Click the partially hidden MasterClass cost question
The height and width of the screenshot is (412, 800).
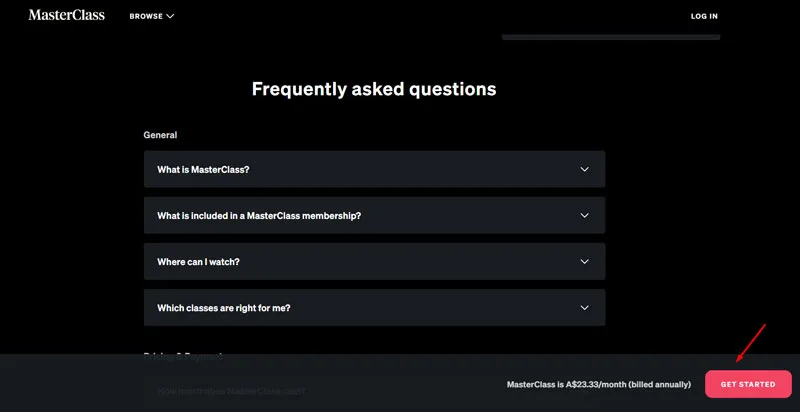(x=232, y=391)
